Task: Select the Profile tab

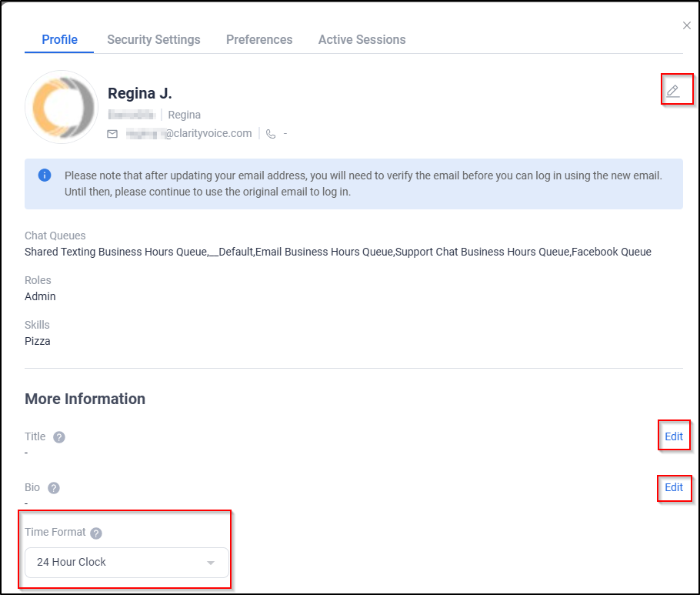Action: 59,39
